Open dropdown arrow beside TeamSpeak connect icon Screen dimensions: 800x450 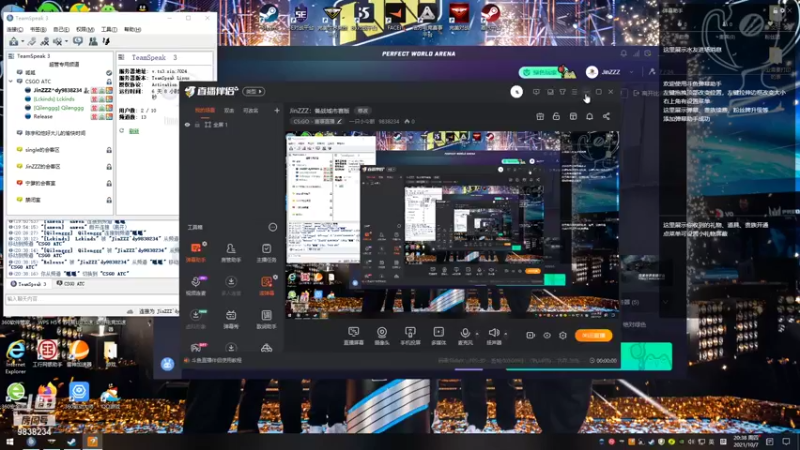(22, 42)
